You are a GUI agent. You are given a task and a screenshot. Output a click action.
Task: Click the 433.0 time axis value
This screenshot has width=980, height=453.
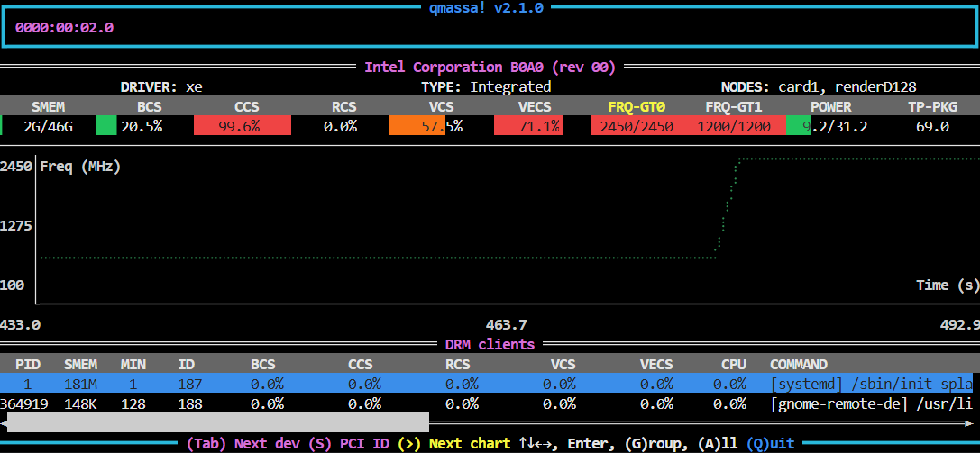coord(20,324)
